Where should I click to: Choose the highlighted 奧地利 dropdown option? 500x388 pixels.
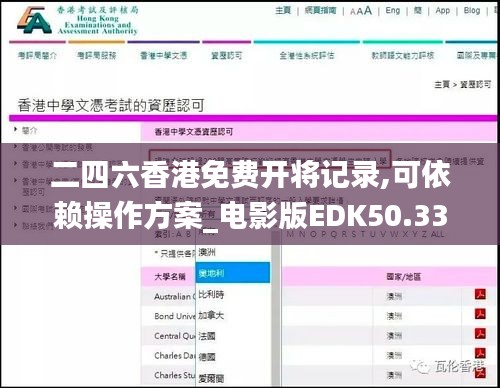[x=233, y=273]
